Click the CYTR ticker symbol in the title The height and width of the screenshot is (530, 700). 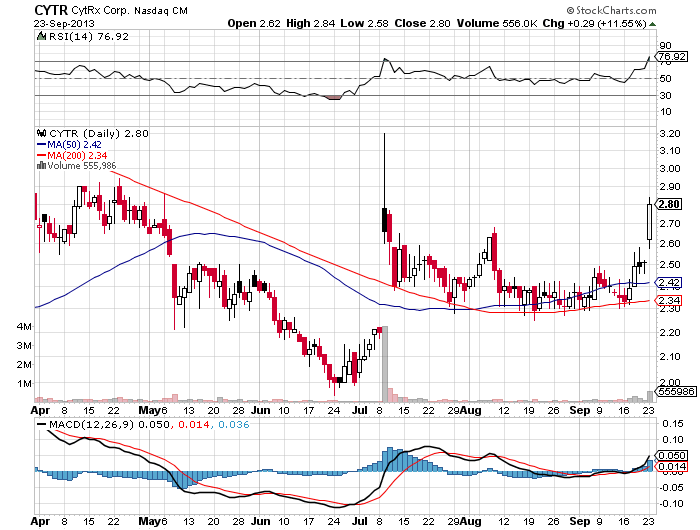51,10
